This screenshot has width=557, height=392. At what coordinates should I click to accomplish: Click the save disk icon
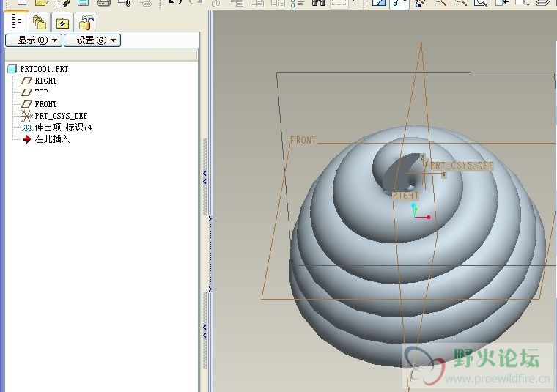click(x=84, y=3)
